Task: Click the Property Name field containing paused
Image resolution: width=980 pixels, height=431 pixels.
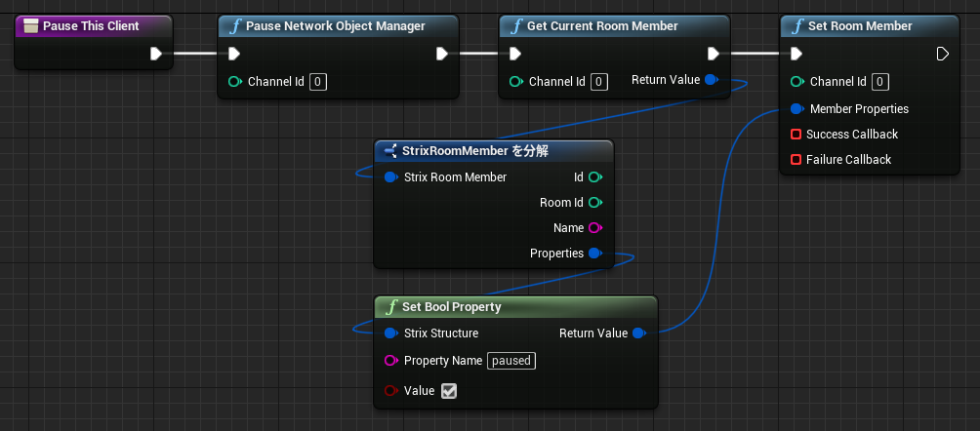Action: (511, 361)
